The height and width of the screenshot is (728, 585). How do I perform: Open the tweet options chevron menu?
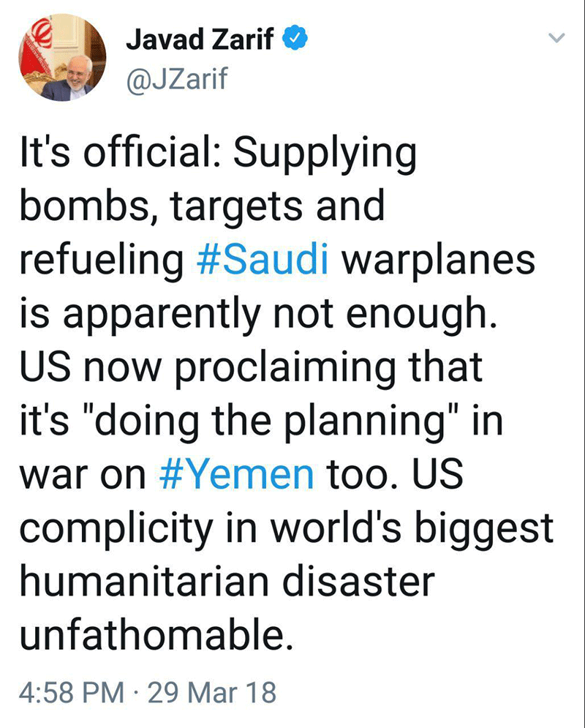[556, 40]
